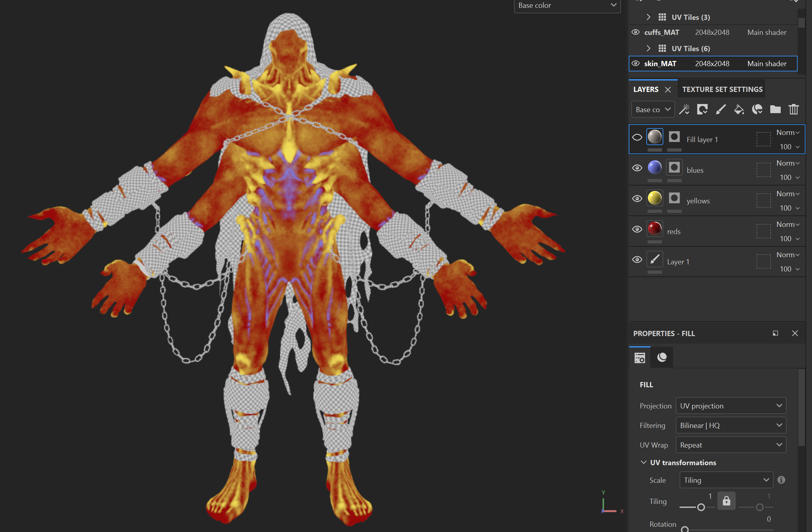This screenshot has height=532, width=812.
Task: Hide the blues layer
Action: tap(637, 168)
